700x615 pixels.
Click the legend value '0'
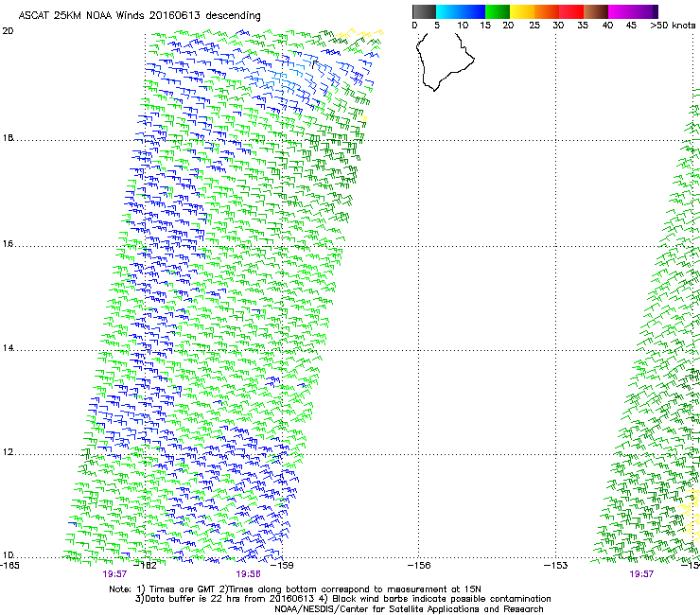point(414,25)
